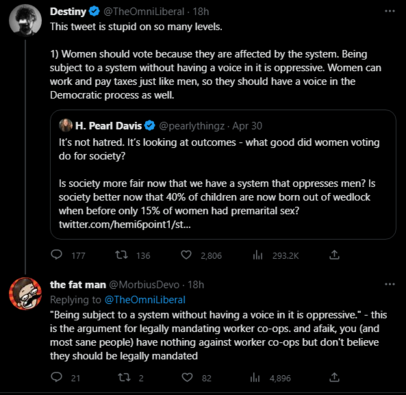Open more options menu on Destiny's tweet
The height and width of the screenshot is (395, 406).
(390, 11)
